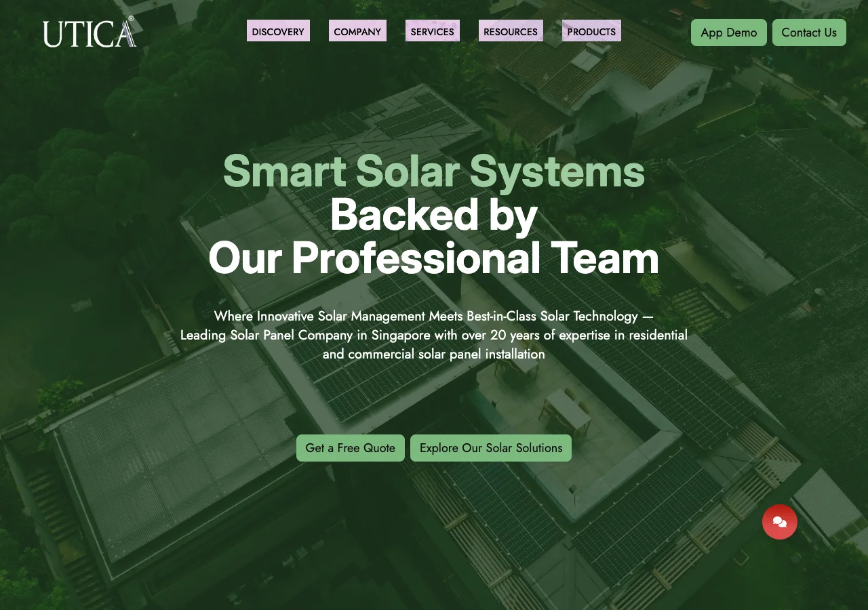Click the registered trademark symbol beside the logo
This screenshot has height=610, width=868.
pos(132,20)
